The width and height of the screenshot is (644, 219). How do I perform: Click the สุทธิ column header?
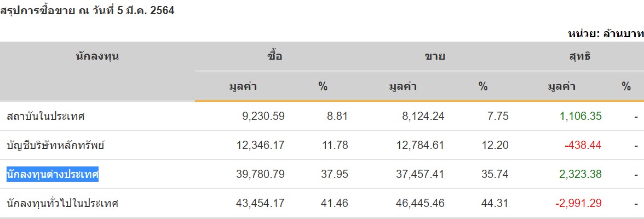click(x=579, y=56)
